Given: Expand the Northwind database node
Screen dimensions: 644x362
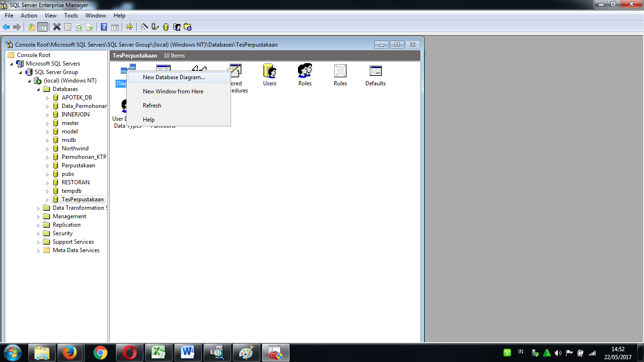Looking at the screenshot, I should pyautogui.click(x=47, y=149).
